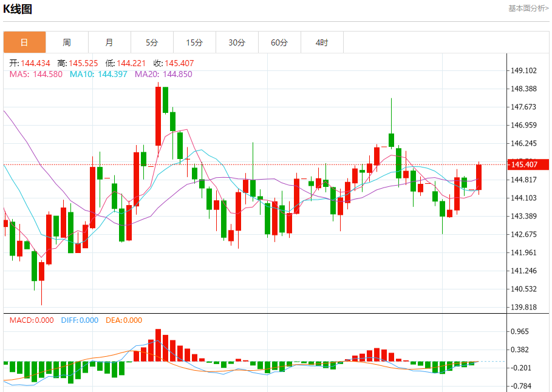Viewport: 552px width, 392px height.
Task: Click the 149.102 price axis label
Action: pos(523,70)
